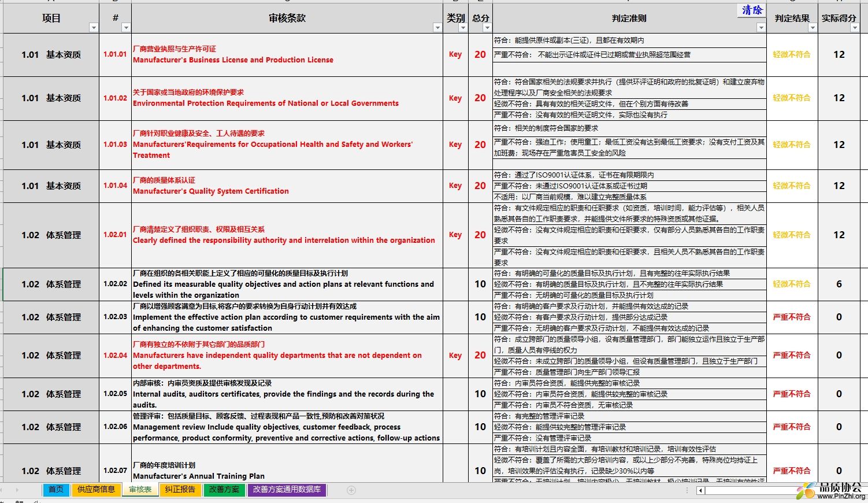Click the horizontal scrollbar left arrow
Viewport: 868px width, 503px height.
click(701, 490)
